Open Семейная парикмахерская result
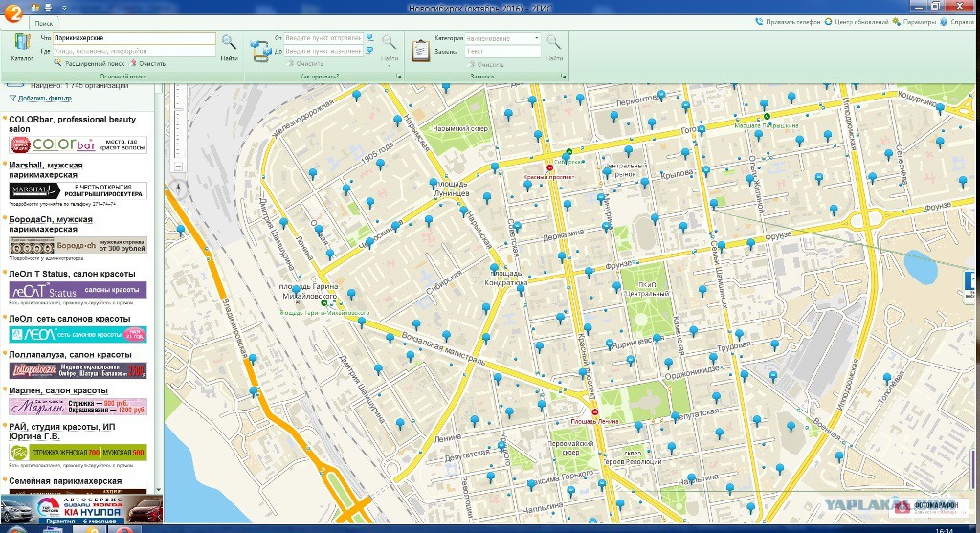 click(65, 481)
